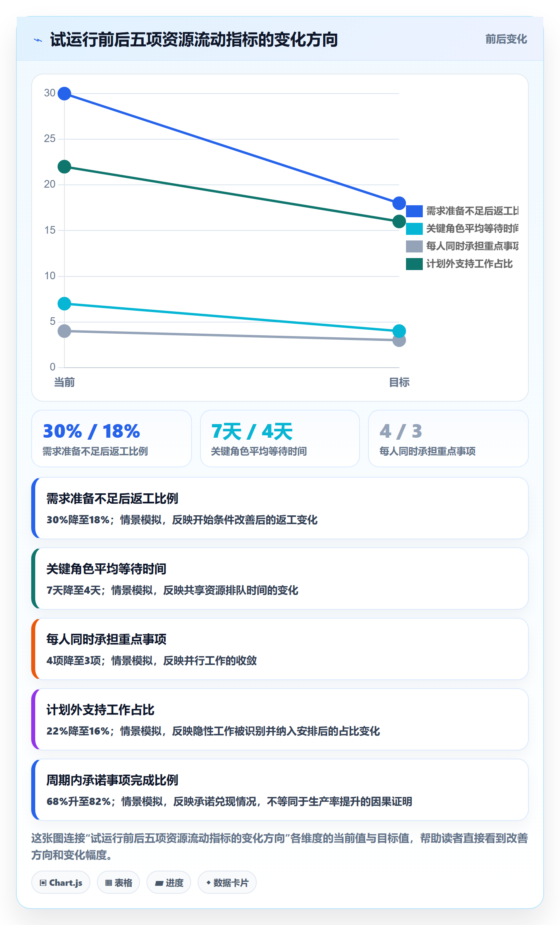
Task: Click the 目标 x-axis label
Action: pos(399,382)
